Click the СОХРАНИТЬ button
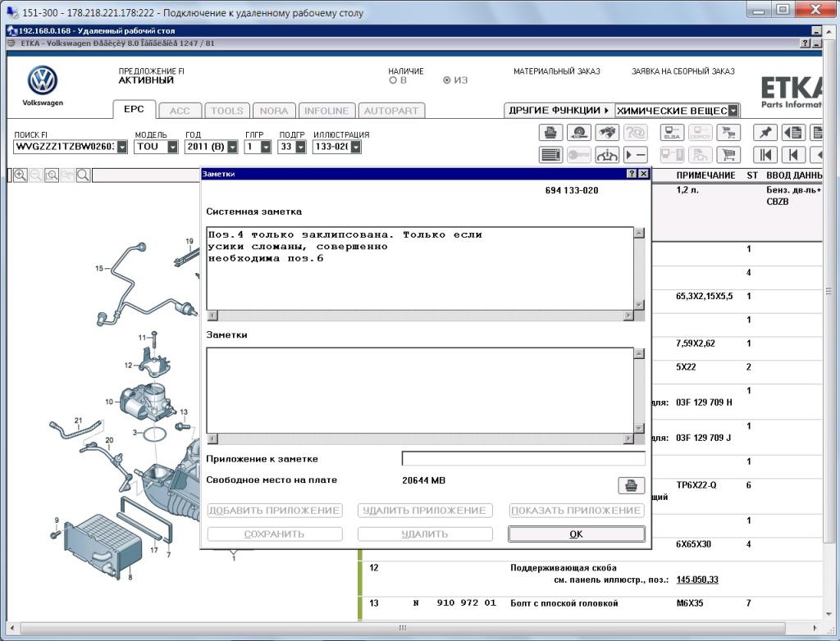840x641 pixels. coord(274,534)
